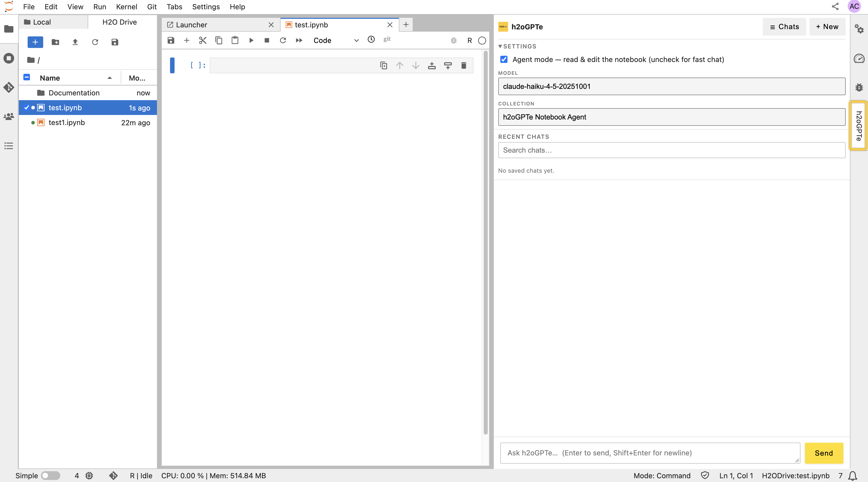Screen dimensions: 868x482
Task: Toggle Agent mode checkbox
Action: 504,59
